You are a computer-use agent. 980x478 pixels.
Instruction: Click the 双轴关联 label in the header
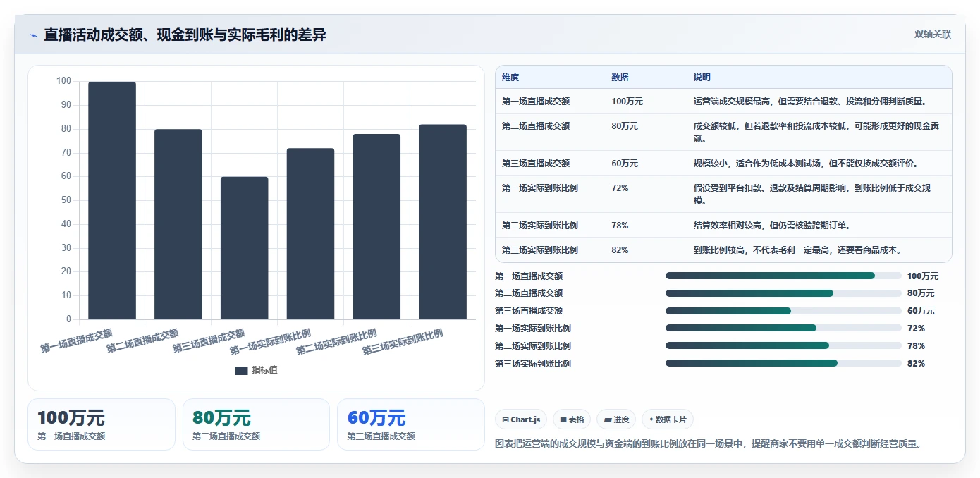[x=933, y=35]
